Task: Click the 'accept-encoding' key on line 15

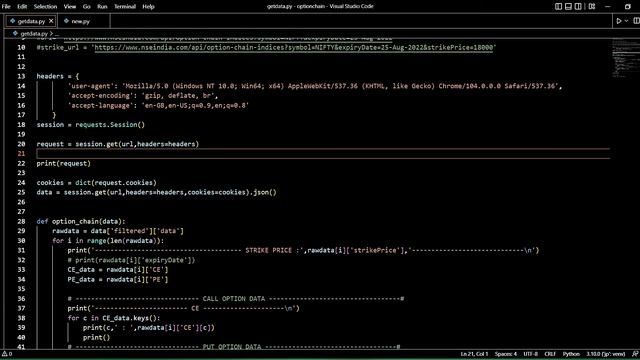Action: click(x=101, y=96)
